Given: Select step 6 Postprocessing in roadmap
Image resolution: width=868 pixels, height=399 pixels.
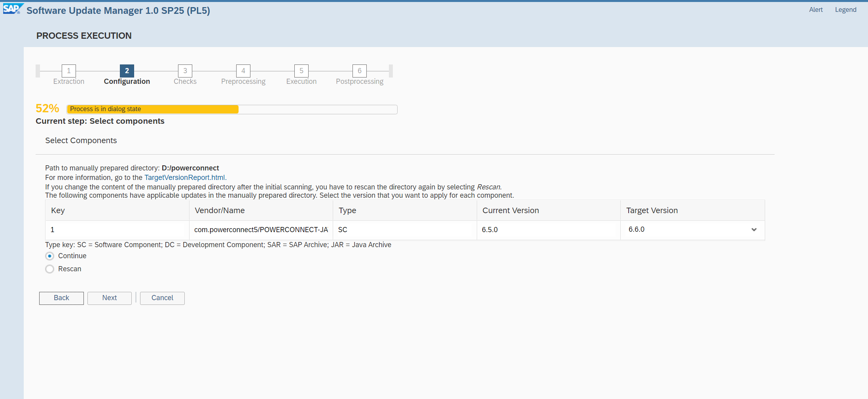Looking at the screenshot, I should pos(360,71).
